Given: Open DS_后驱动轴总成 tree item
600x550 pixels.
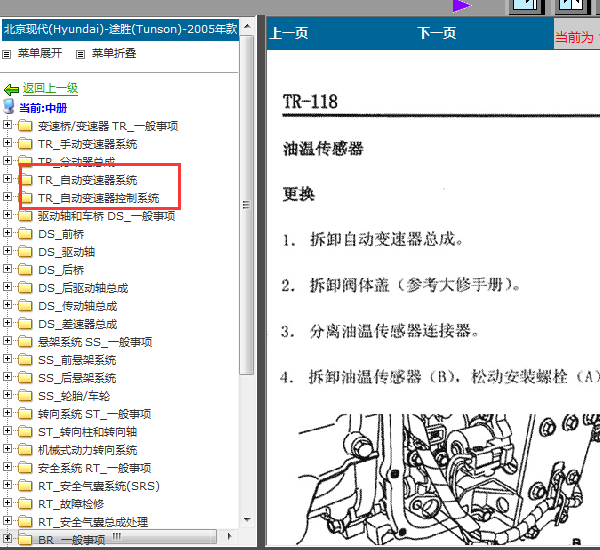Looking at the screenshot, I should pyautogui.click(x=83, y=288).
